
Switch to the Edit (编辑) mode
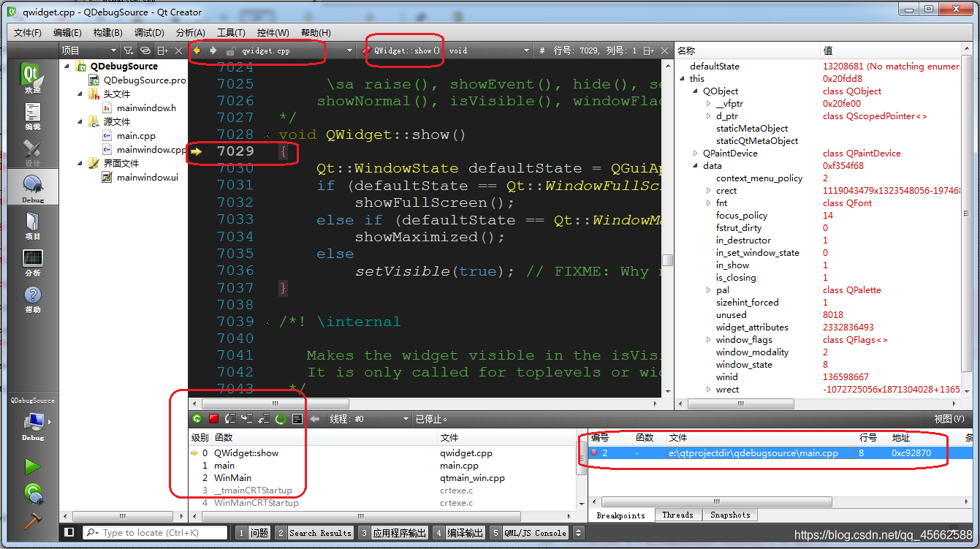tap(32, 116)
